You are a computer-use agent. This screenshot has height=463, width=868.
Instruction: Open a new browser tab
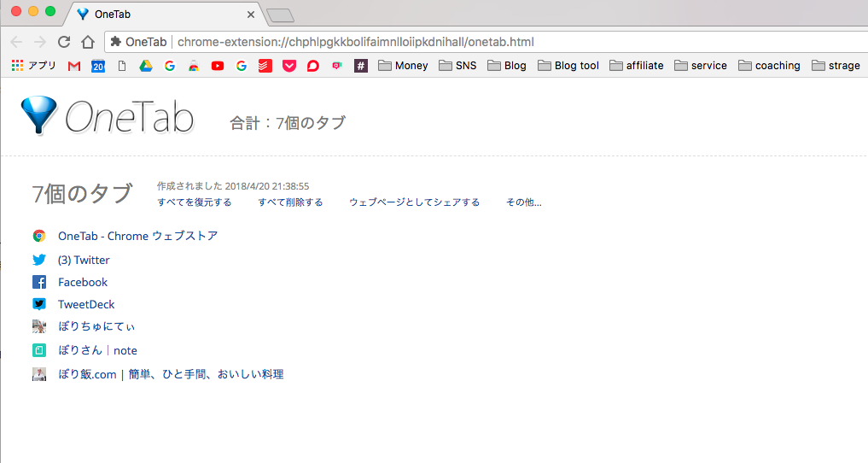coord(280,15)
